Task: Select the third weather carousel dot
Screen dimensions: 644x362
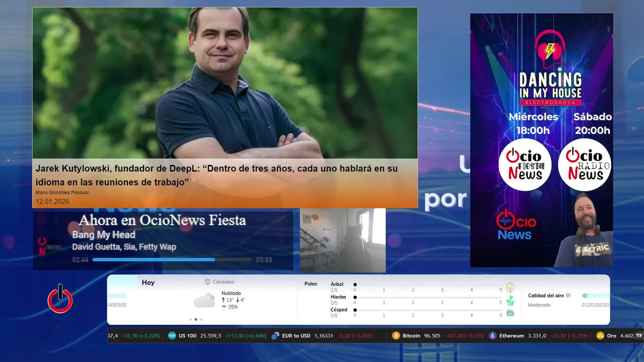Action: tap(201, 319)
